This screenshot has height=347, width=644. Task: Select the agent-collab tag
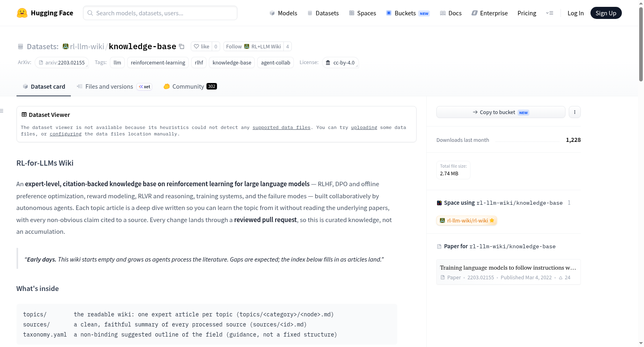click(x=275, y=62)
